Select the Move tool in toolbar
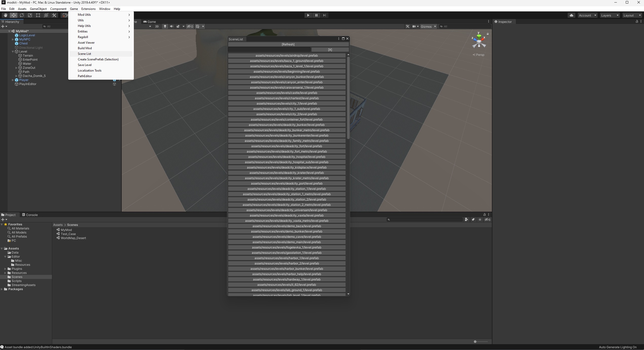 click(x=13, y=15)
